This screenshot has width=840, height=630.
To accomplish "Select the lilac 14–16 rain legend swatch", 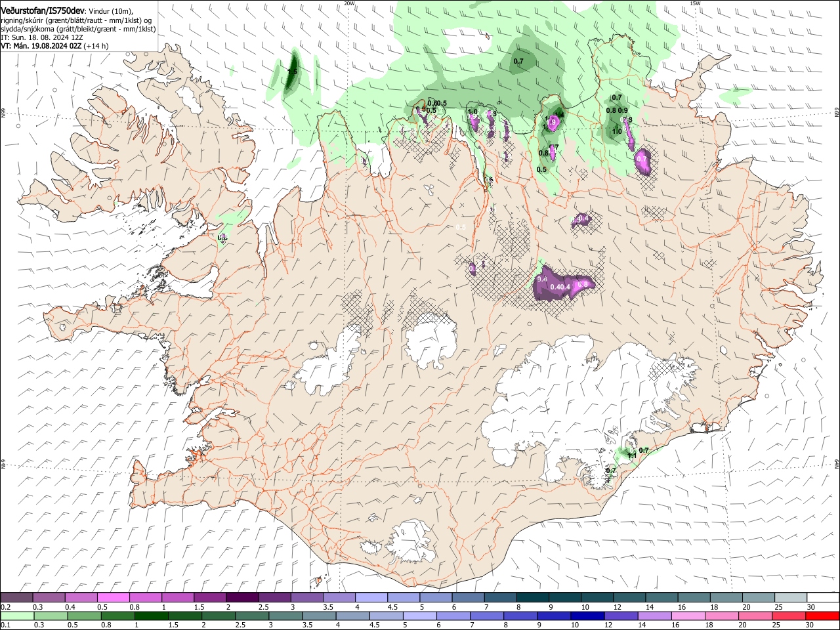I will click(655, 616).
